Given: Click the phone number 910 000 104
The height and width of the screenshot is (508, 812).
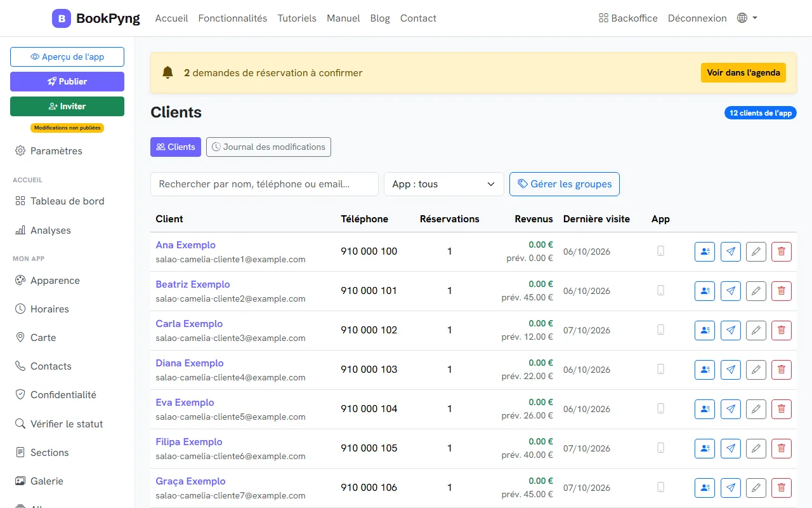Looking at the screenshot, I should pyautogui.click(x=369, y=409).
